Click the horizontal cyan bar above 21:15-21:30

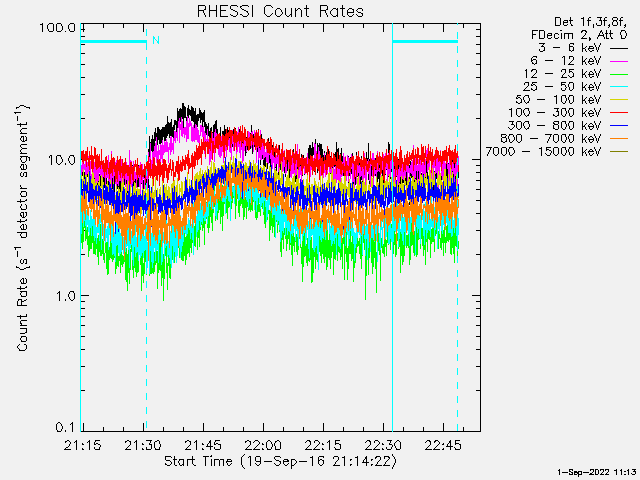coord(113,41)
